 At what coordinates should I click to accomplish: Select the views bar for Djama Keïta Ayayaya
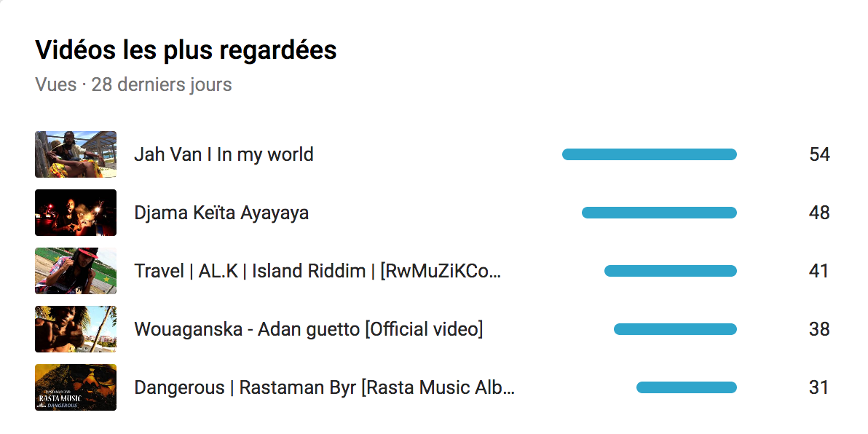[x=659, y=213]
